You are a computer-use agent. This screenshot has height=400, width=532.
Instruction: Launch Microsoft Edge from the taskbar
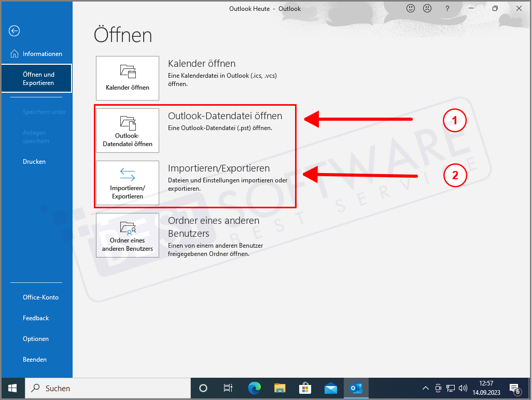coord(254,388)
